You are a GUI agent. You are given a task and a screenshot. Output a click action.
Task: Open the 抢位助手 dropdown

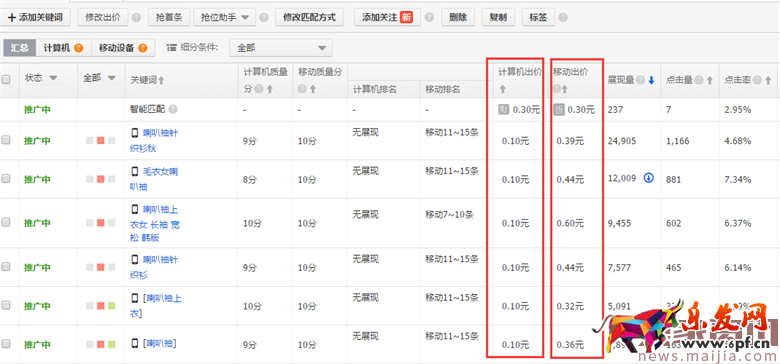(225, 18)
